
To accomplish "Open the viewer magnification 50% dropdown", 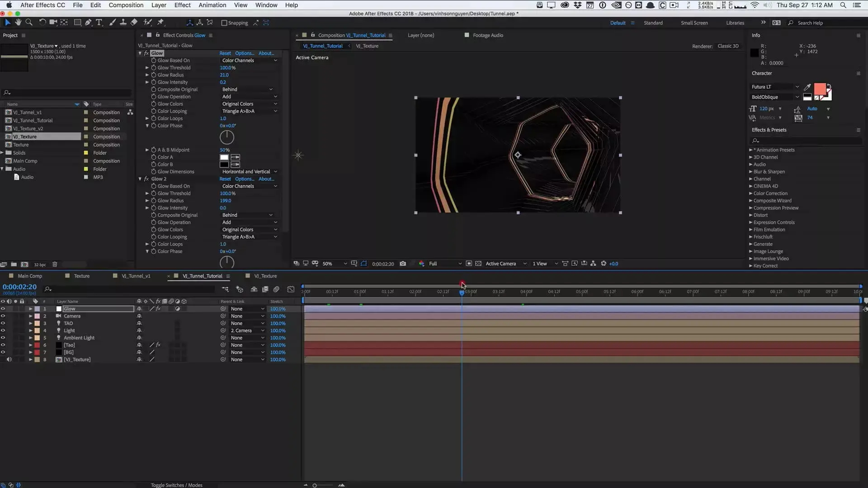I will (x=335, y=263).
